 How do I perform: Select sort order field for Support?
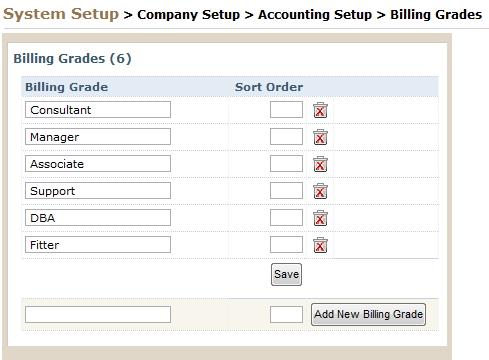pyautogui.click(x=286, y=191)
